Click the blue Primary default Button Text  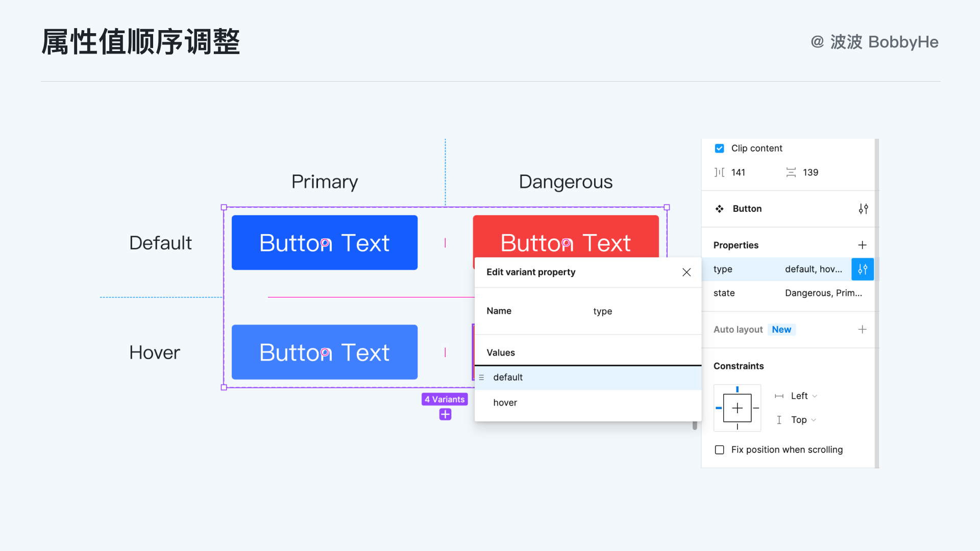(325, 242)
